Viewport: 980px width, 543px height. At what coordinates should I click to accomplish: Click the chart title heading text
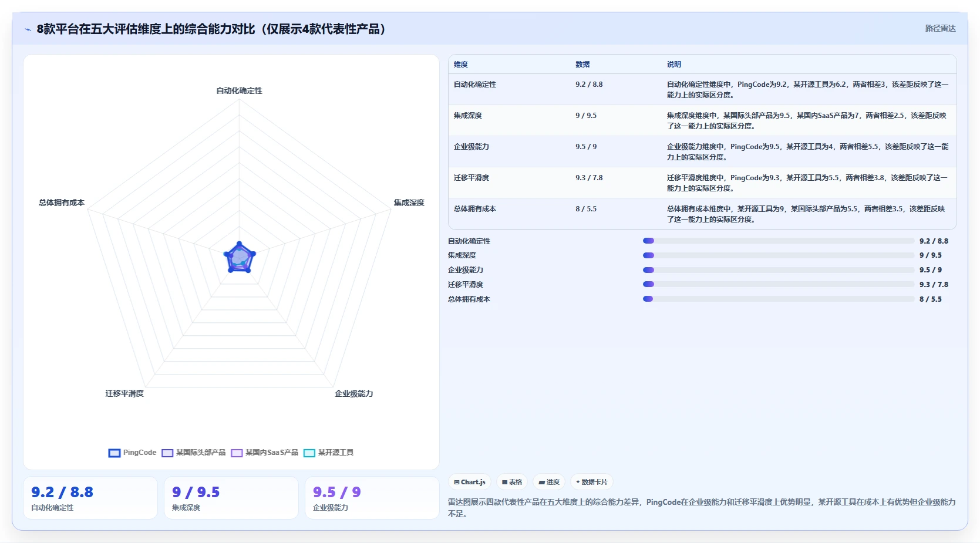(x=211, y=29)
